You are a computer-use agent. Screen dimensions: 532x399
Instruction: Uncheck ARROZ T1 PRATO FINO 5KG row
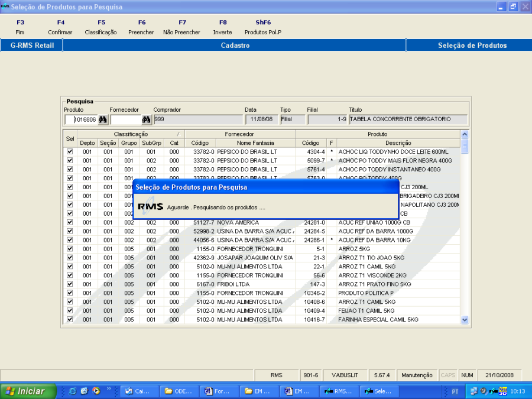point(70,284)
